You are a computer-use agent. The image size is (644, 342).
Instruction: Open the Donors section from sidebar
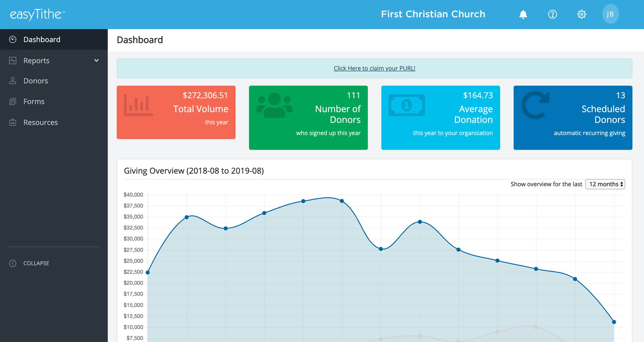(36, 81)
